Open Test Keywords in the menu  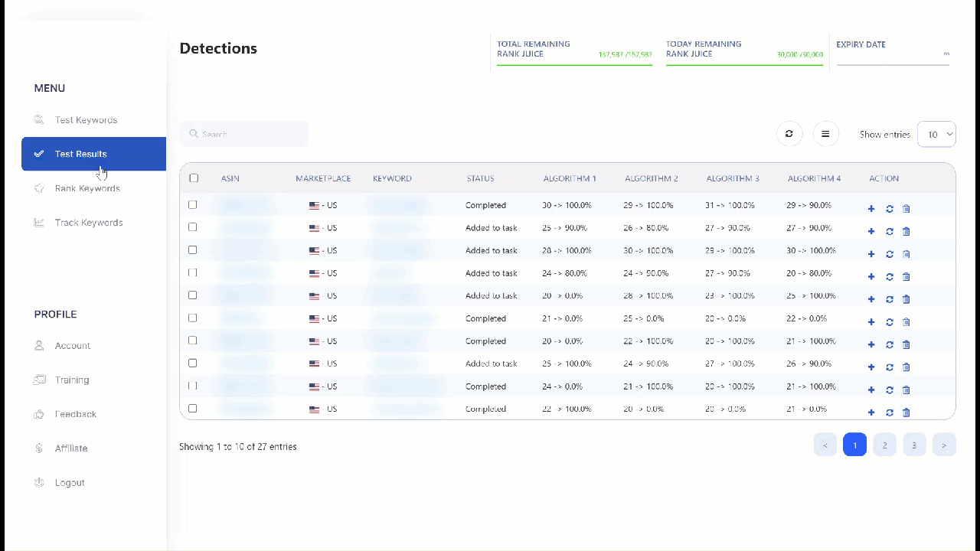coord(86,120)
